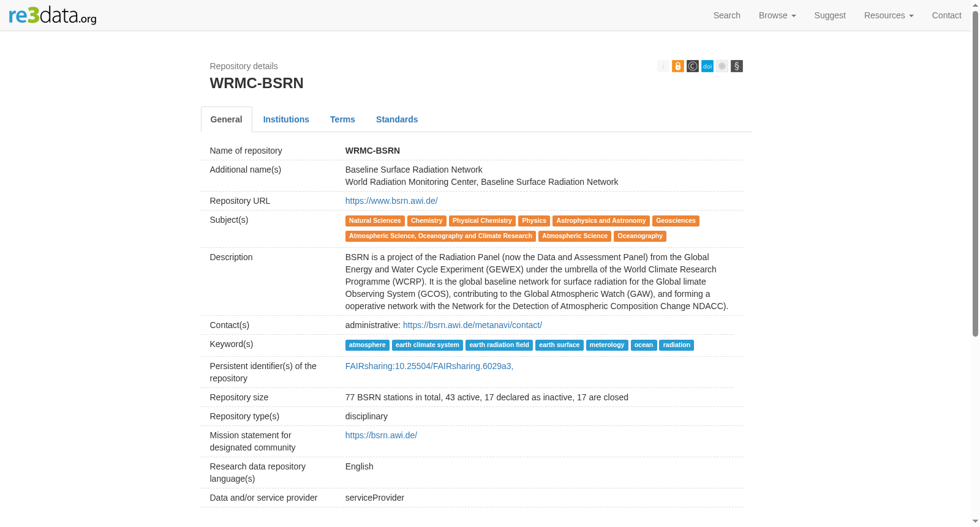980x527 pixels.
Task: Click the 'serviceProvider' value text
Action: 375,498
